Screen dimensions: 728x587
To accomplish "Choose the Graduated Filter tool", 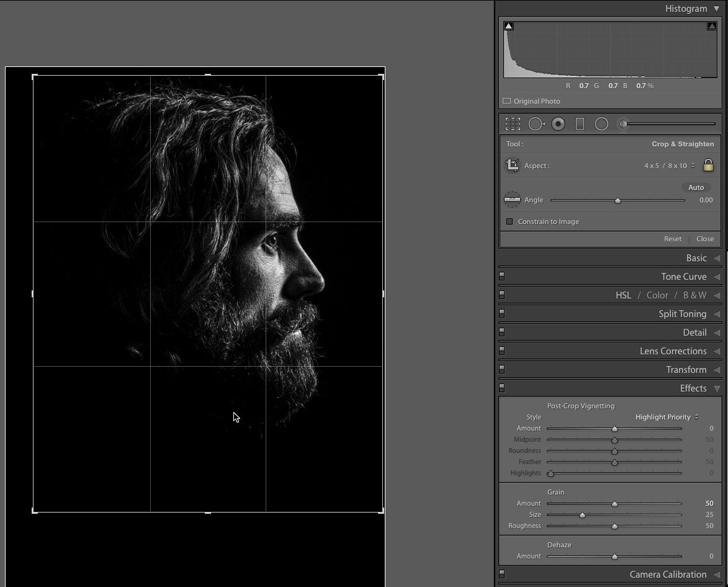I will pyautogui.click(x=580, y=124).
